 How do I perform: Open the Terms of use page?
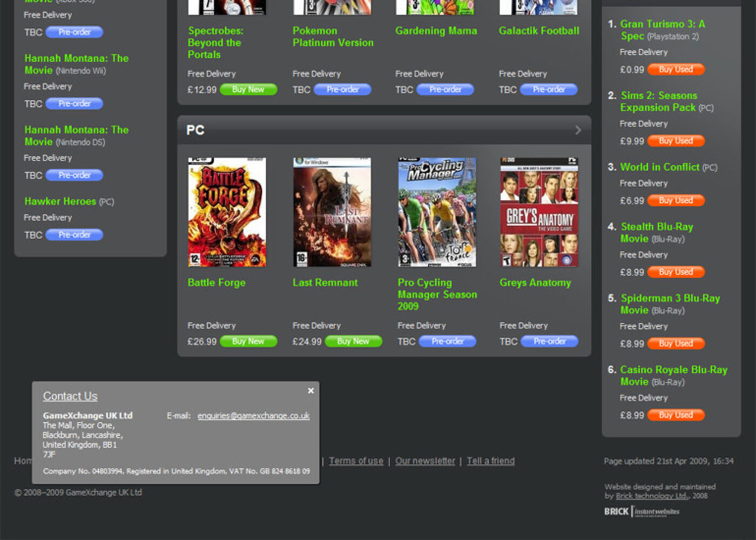(356, 461)
